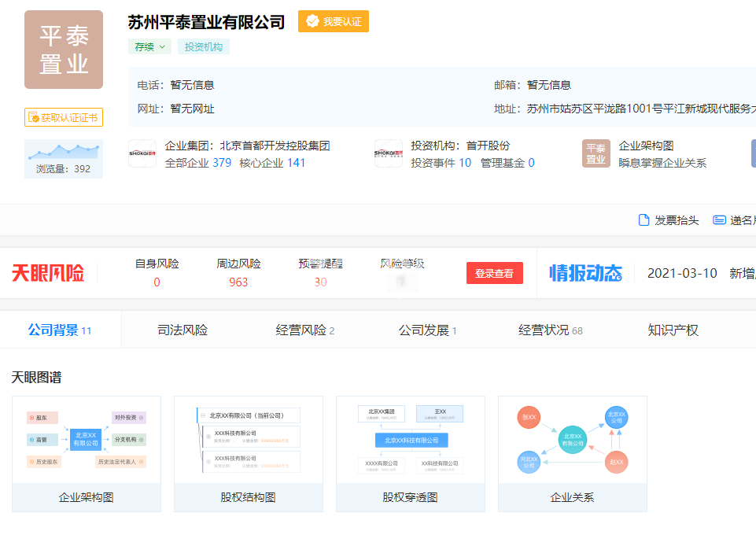The height and width of the screenshot is (557, 756).
Task: Switch to 公司发展 tab
Action: (428, 330)
